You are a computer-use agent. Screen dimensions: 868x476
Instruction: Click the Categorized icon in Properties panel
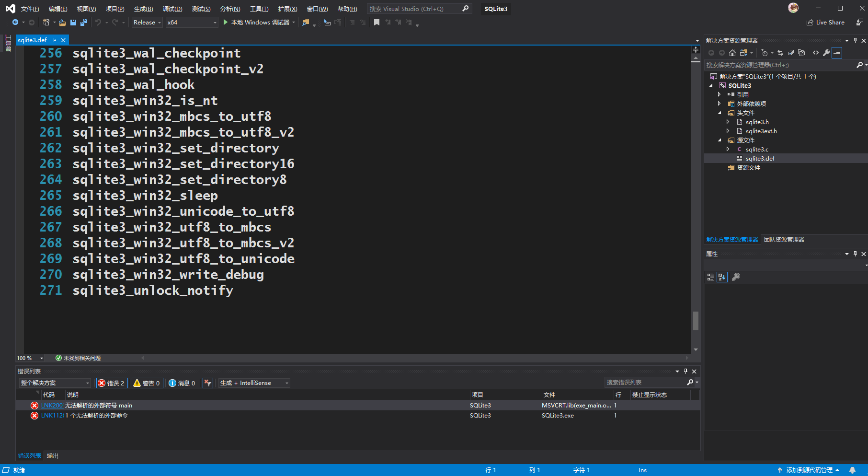(711, 277)
